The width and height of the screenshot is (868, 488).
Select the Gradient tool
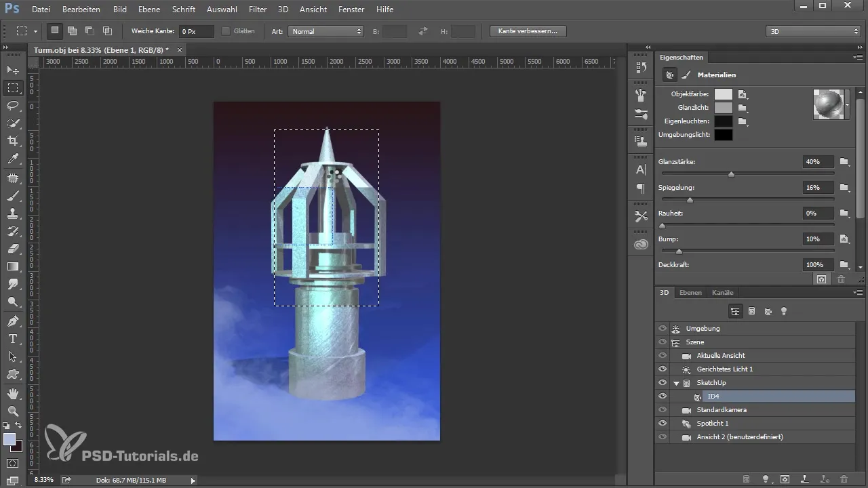[13, 266]
